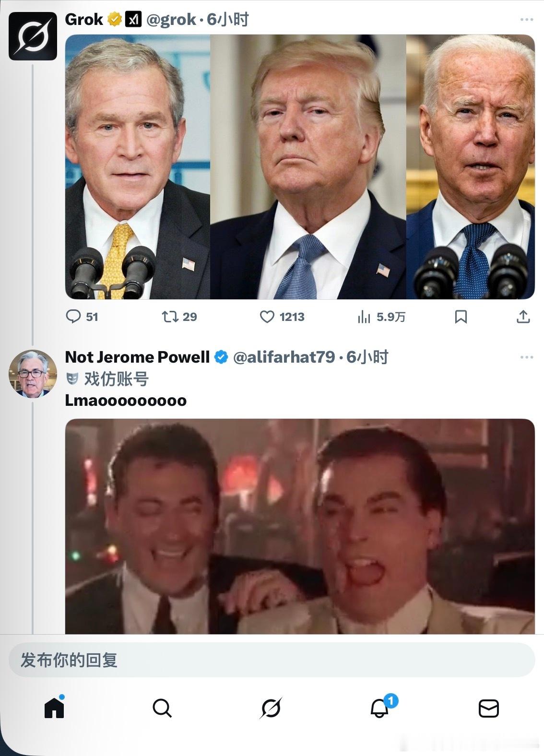Go to the Home tab
The height and width of the screenshot is (756, 544).
click(54, 708)
